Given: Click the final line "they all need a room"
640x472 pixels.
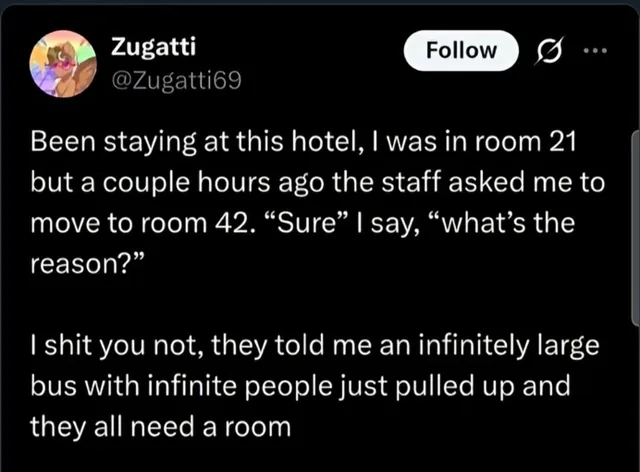Looking at the screenshot, I should tap(160, 427).
